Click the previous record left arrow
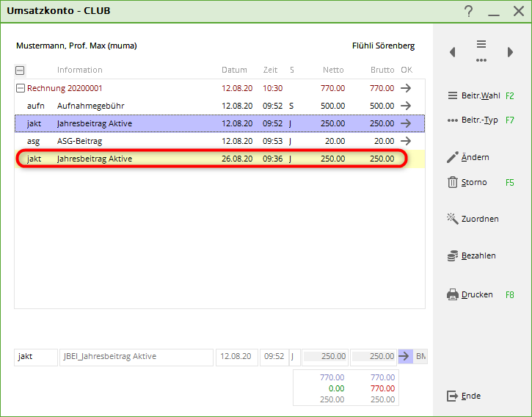 point(453,52)
